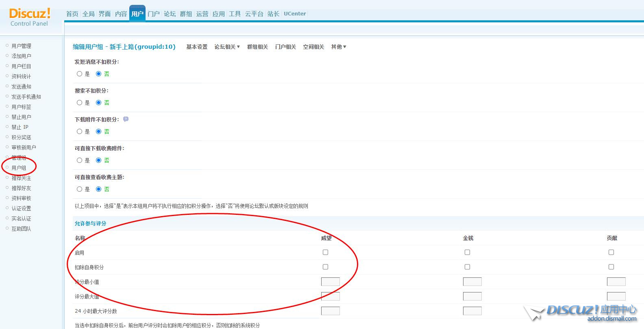Viewport: 644px width, 329px height.
Task: Select 否 for 搜索不扣积分
Action: coord(98,103)
